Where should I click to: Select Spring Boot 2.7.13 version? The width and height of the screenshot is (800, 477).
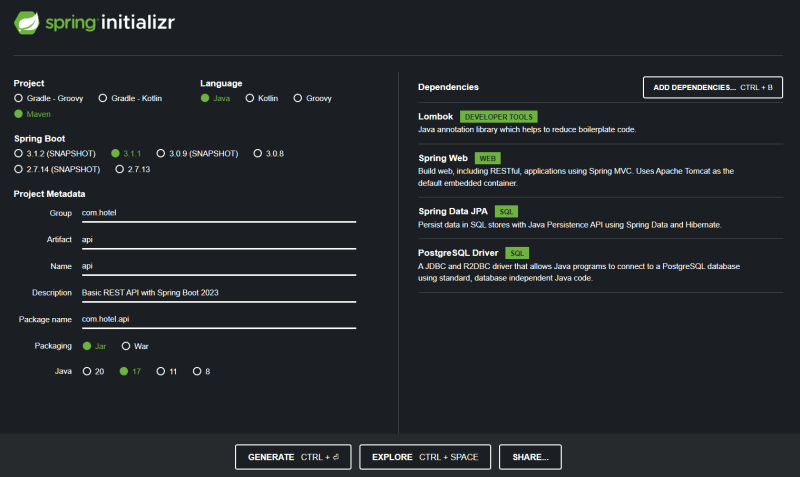coord(133,169)
